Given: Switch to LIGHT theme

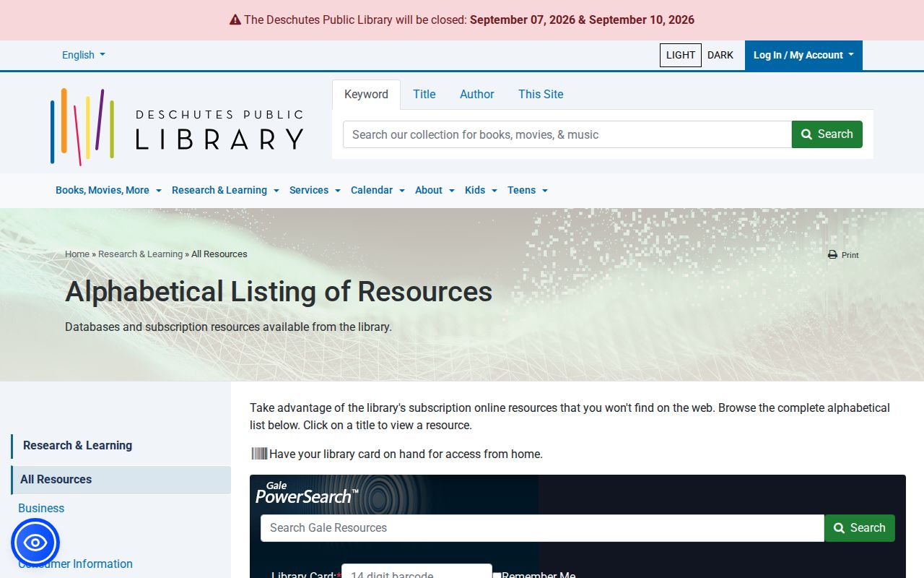Looking at the screenshot, I should (x=681, y=55).
